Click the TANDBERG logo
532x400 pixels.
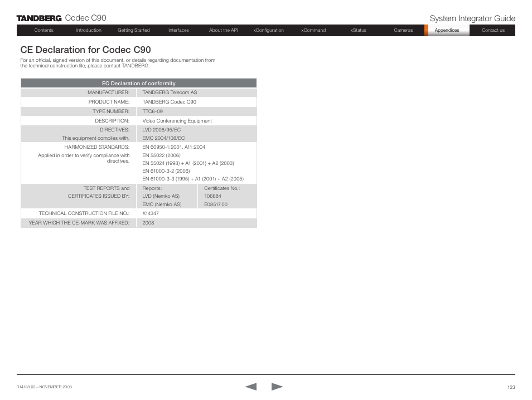(39, 18)
